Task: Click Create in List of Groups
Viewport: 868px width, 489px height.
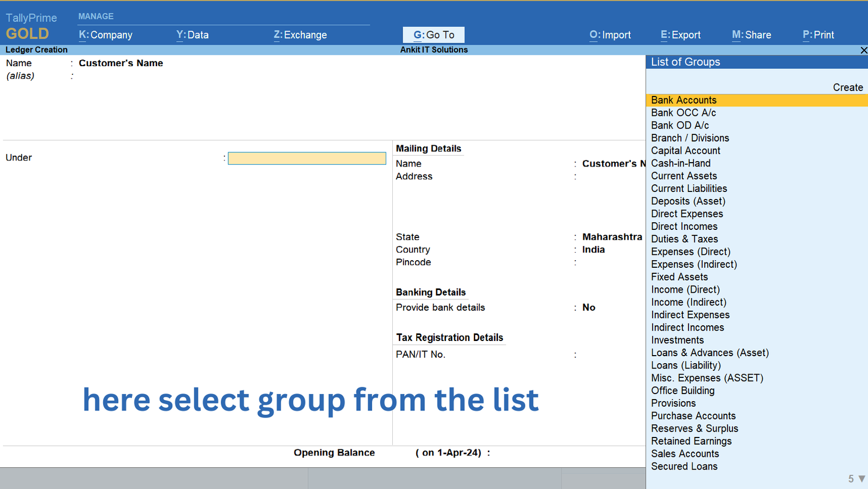Action: click(847, 87)
